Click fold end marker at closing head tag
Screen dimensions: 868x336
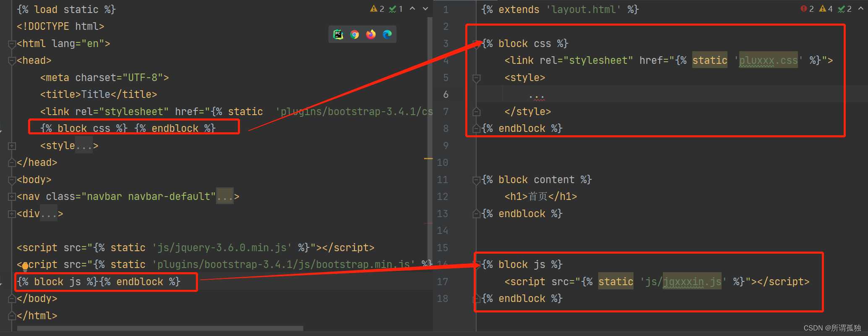[12, 163]
